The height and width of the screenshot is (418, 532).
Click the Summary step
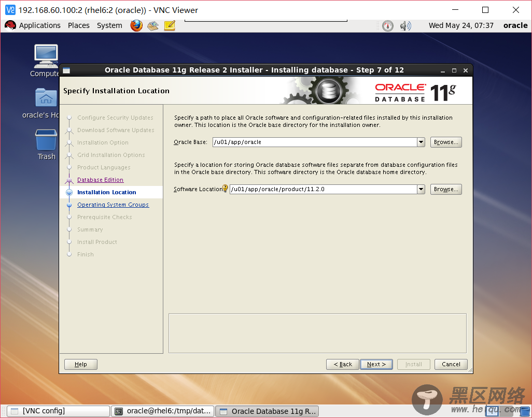[90, 229]
